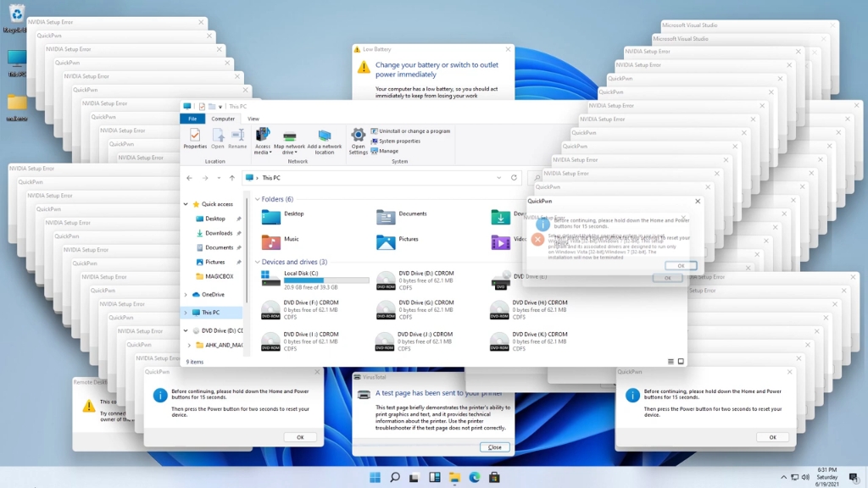The width and height of the screenshot is (868, 488).
Task: Open taskbar Search
Action: pos(395,477)
